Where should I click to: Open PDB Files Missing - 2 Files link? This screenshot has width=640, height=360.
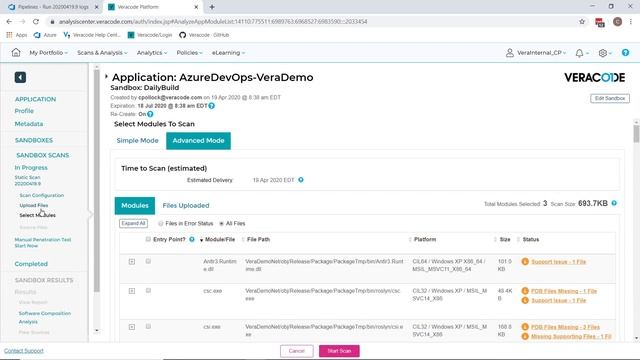point(565,327)
